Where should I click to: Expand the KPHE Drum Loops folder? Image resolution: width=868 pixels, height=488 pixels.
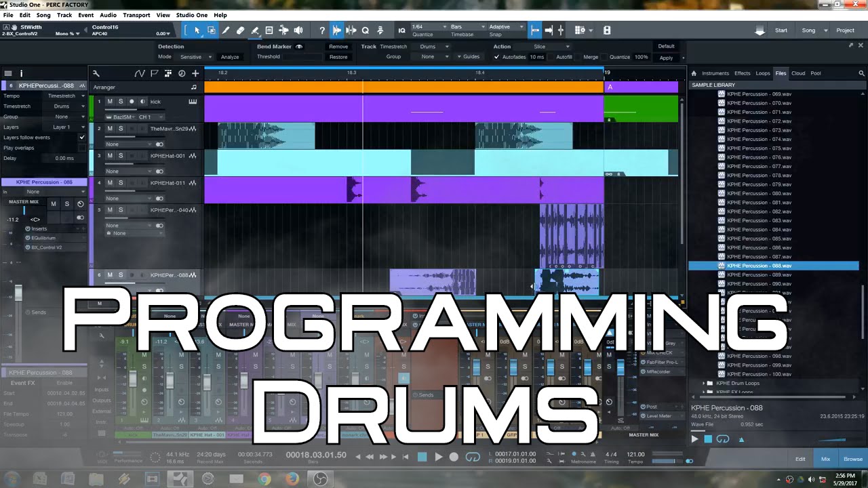coord(703,383)
